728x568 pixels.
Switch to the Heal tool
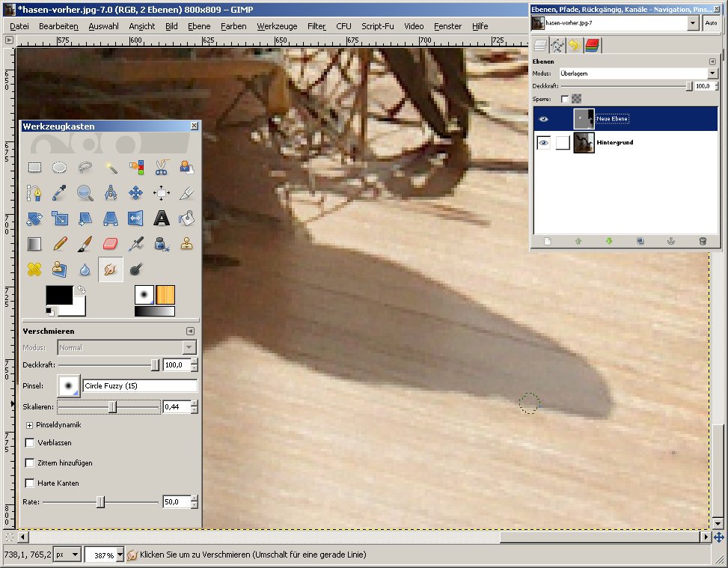pyautogui.click(x=34, y=269)
